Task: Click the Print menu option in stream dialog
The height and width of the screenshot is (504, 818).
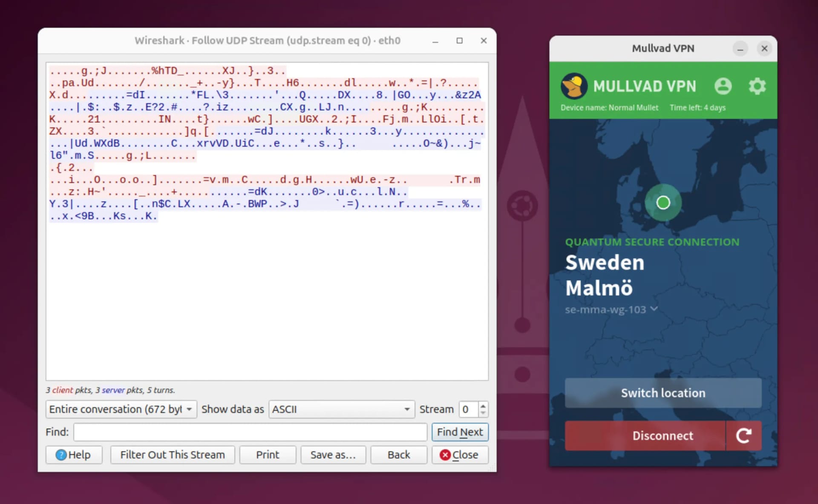Action: tap(267, 454)
